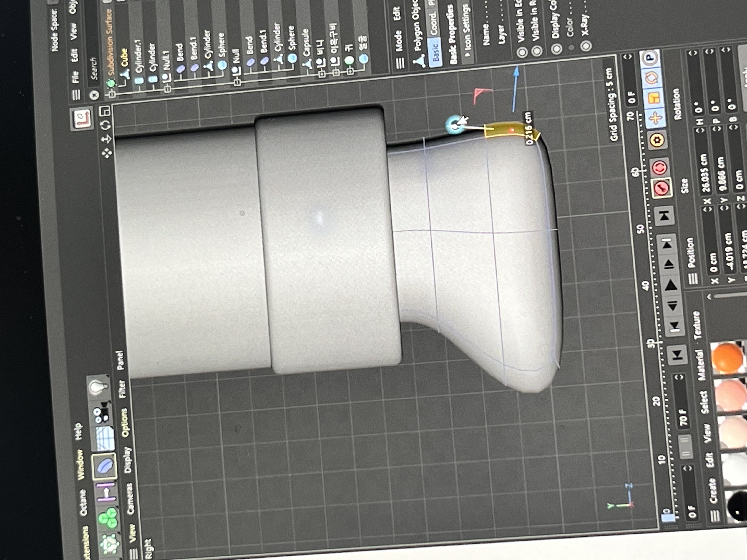Open the Object Manager hamburger menu icon
This screenshot has width=747, height=560.
click(x=76, y=95)
